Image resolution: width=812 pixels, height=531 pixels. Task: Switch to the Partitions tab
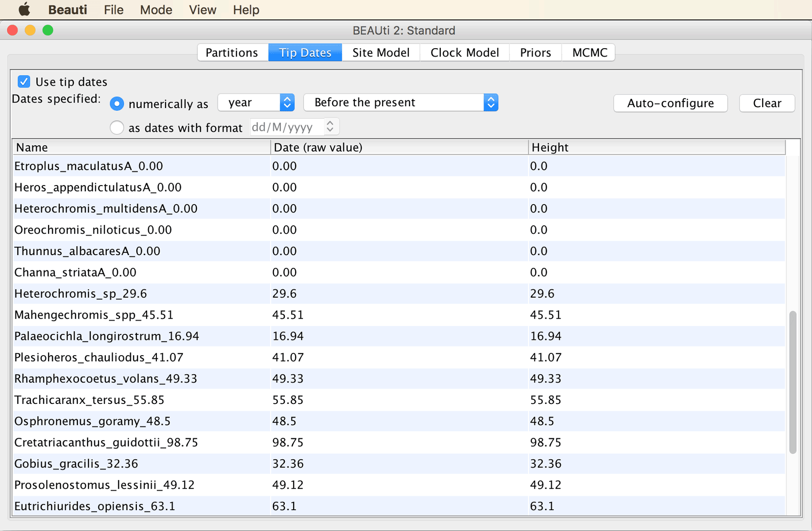tap(232, 52)
